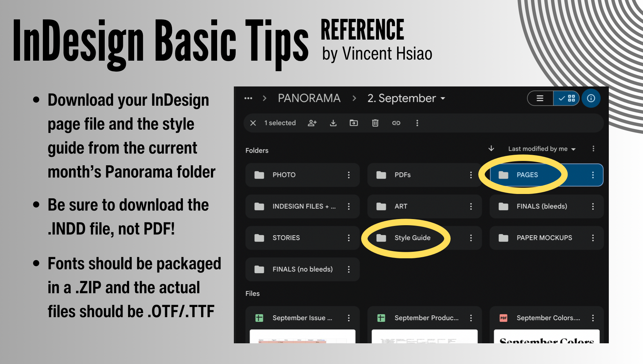Open FINALS (no bleeds) more options
This screenshot has width=643, height=364.
click(x=349, y=269)
